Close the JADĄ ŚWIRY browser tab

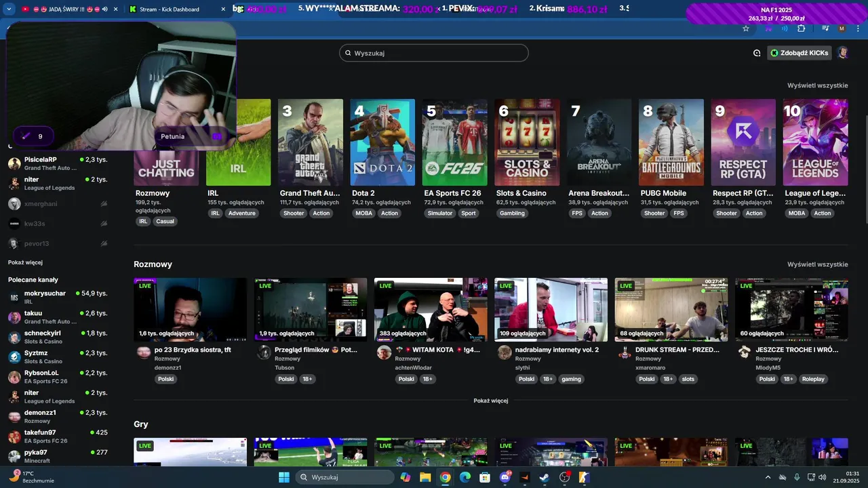click(115, 9)
